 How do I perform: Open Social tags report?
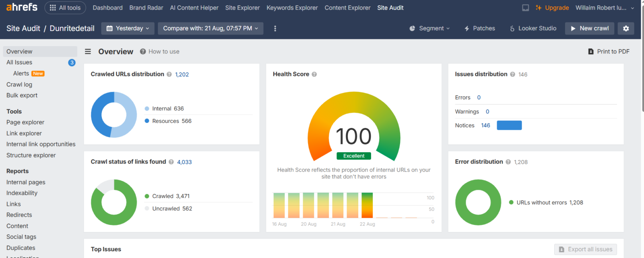coord(21,237)
